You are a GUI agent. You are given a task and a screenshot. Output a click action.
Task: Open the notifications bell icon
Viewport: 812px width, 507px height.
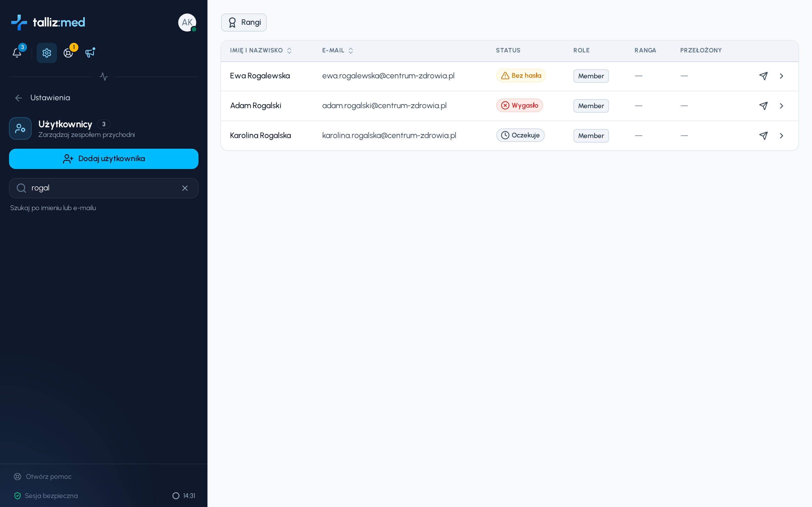[x=17, y=53]
